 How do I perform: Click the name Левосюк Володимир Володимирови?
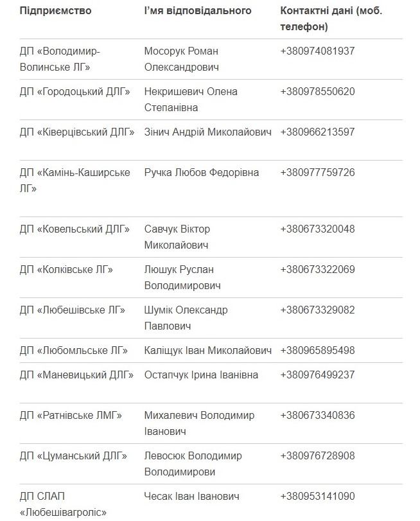click(193, 464)
